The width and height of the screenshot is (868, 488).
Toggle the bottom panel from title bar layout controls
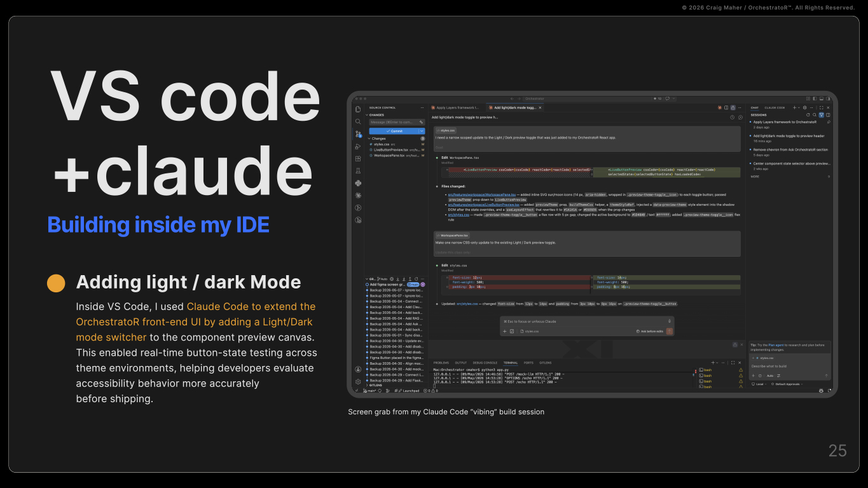pyautogui.click(x=822, y=98)
